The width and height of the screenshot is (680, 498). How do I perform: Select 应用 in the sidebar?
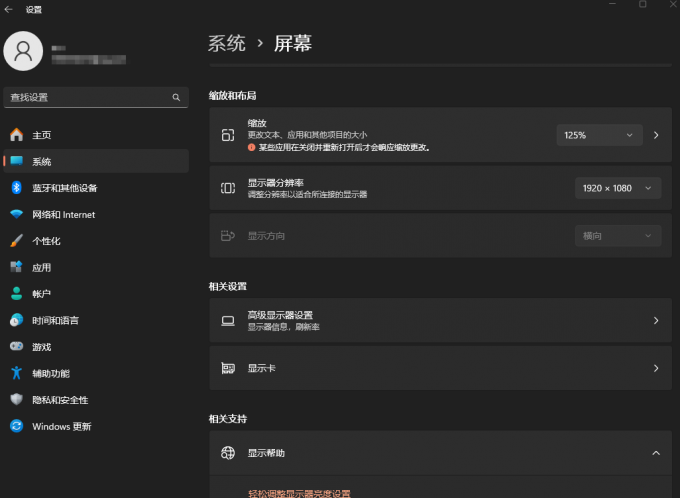pos(96,267)
